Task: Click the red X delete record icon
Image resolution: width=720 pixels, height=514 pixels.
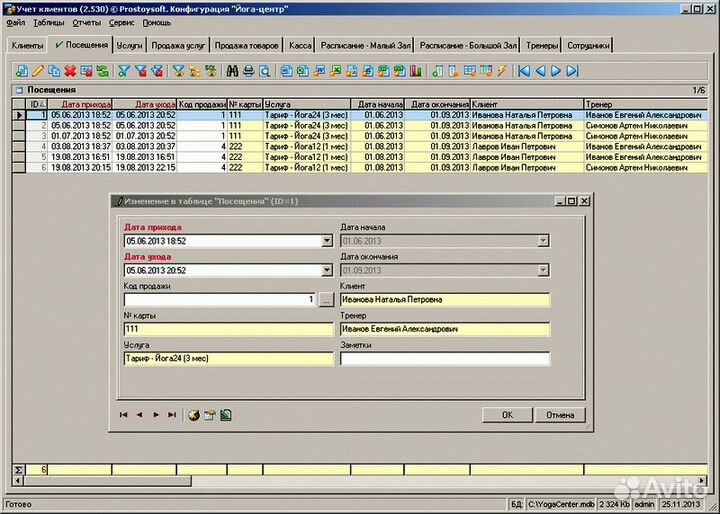Action: 70,71
